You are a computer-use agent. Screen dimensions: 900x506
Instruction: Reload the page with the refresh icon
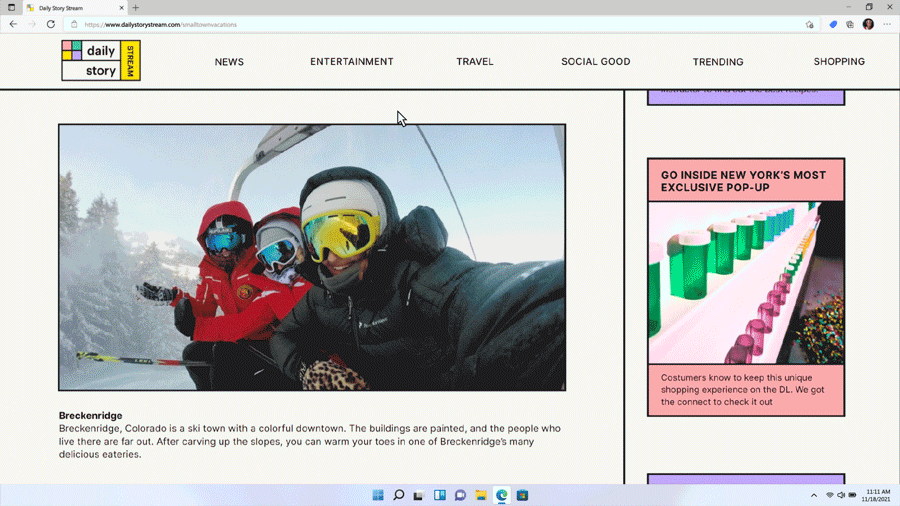[x=51, y=24]
